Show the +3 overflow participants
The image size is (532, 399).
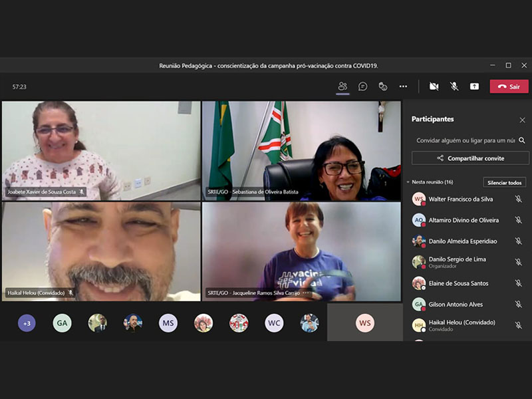coord(27,323)
